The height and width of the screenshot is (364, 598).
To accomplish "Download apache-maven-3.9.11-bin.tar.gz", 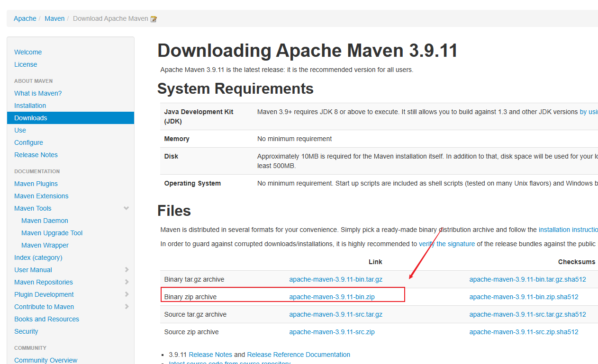I will (335, 279).
